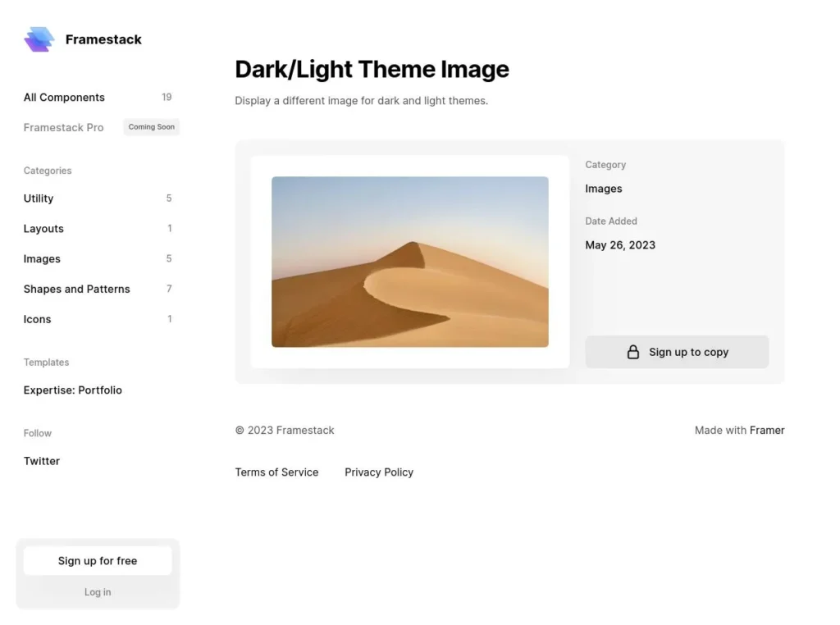Viewport: 840px width, 625px height.
Task: Click Sign up to copy button
Action: pos(677,352)
